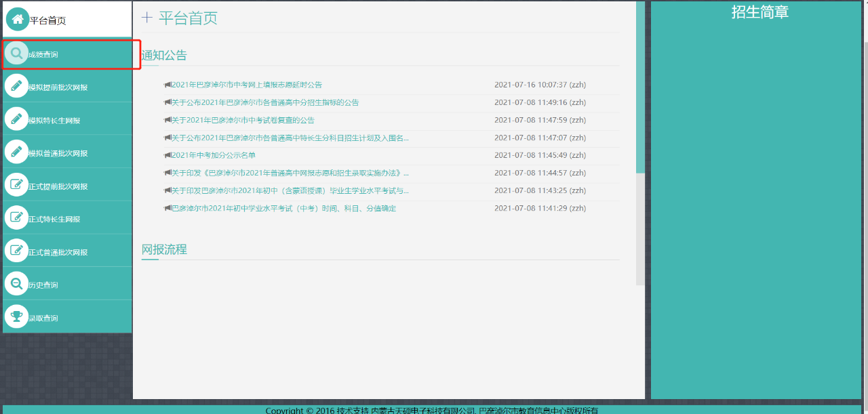Click the 历史查询 magnifier icon
The height and width of the screenshot is (414, 868).
16,284
